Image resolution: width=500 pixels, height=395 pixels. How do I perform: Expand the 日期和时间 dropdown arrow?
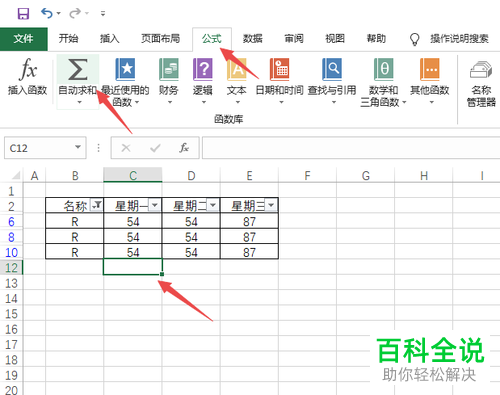point(281,102)
